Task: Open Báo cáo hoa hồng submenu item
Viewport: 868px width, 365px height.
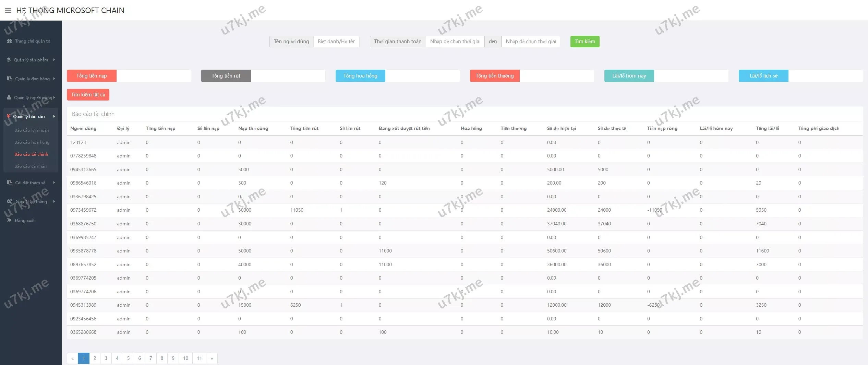Action: click(32, 142)
